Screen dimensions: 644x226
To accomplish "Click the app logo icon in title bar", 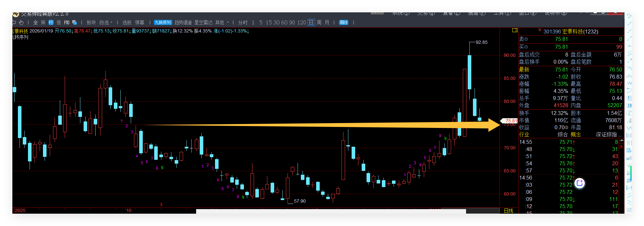I will [x=16, y=14].
